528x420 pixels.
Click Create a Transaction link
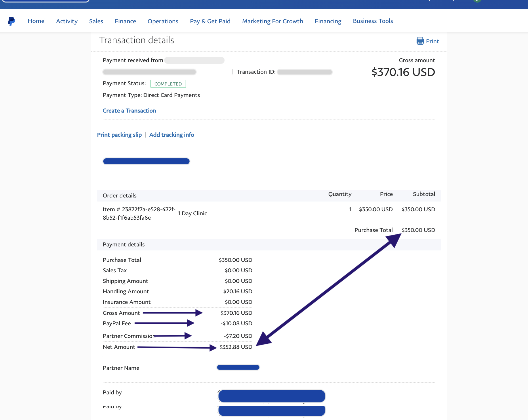[129, 111]
